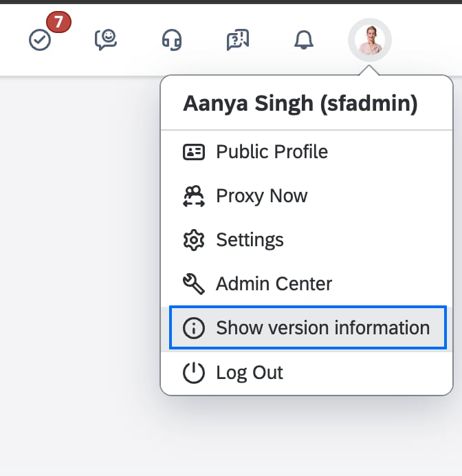Open Settings from the user menu

tap(307, 240)
